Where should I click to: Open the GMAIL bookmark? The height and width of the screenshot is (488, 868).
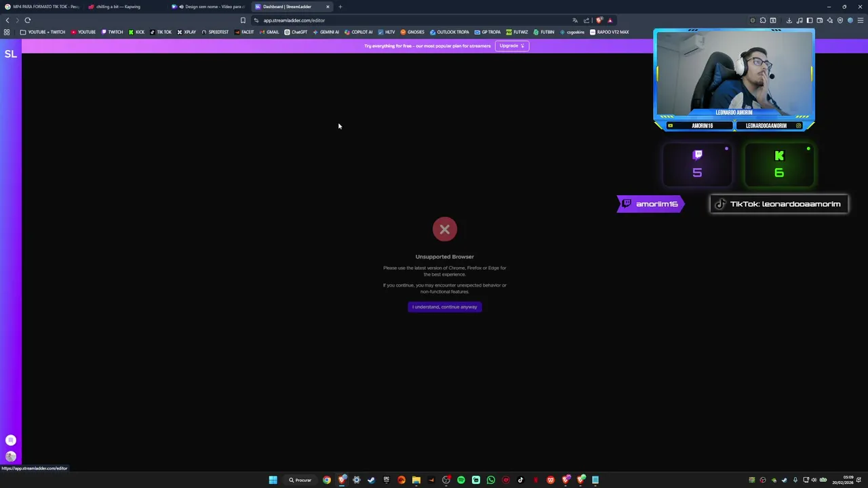tap(269, 32)
